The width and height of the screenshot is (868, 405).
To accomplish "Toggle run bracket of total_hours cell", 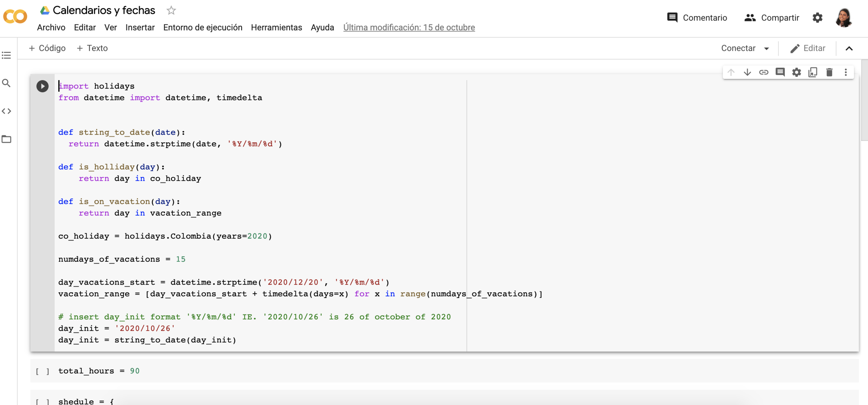I will coord(42,371).
